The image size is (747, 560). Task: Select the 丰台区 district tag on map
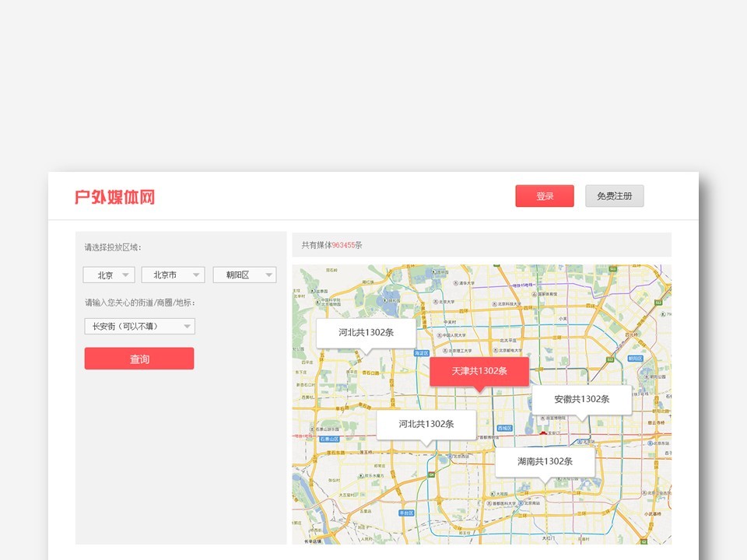(406, 513)
